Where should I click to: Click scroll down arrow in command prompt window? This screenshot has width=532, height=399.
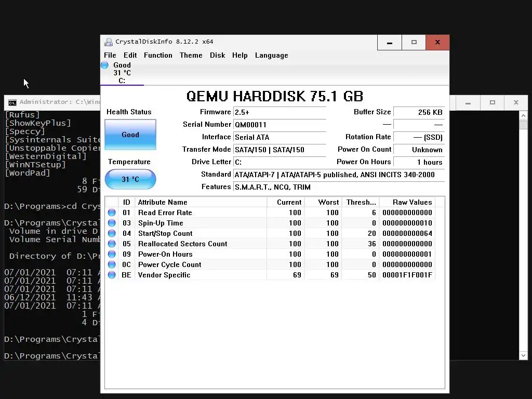click(x=523, y=355)
